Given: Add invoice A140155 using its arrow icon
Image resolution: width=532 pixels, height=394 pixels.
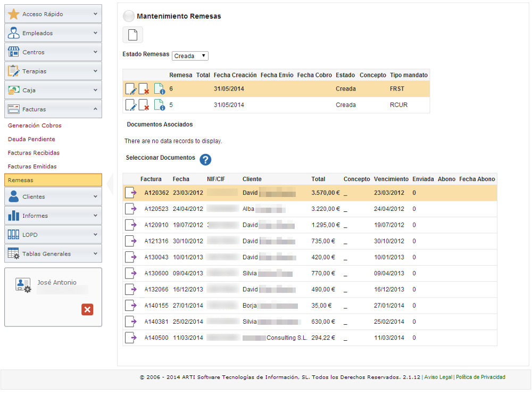Looking at the screenshot, I should tap(131, 306).
